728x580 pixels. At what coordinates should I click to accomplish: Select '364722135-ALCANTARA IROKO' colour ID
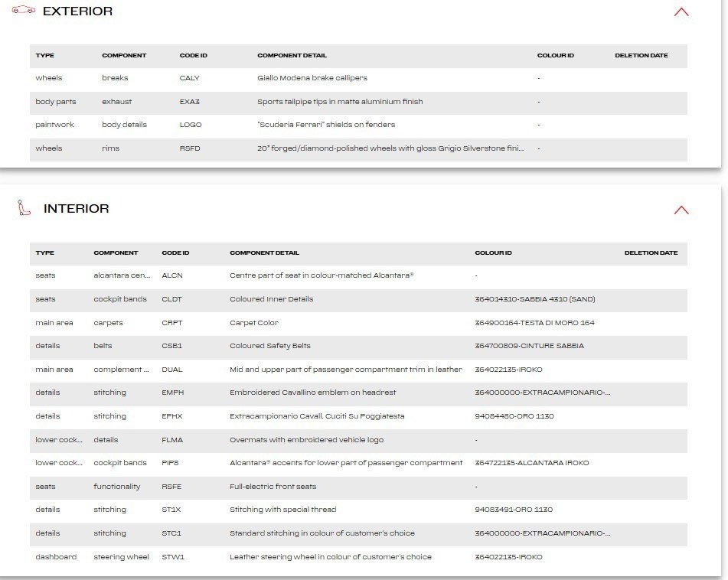[x=531, y=463]
